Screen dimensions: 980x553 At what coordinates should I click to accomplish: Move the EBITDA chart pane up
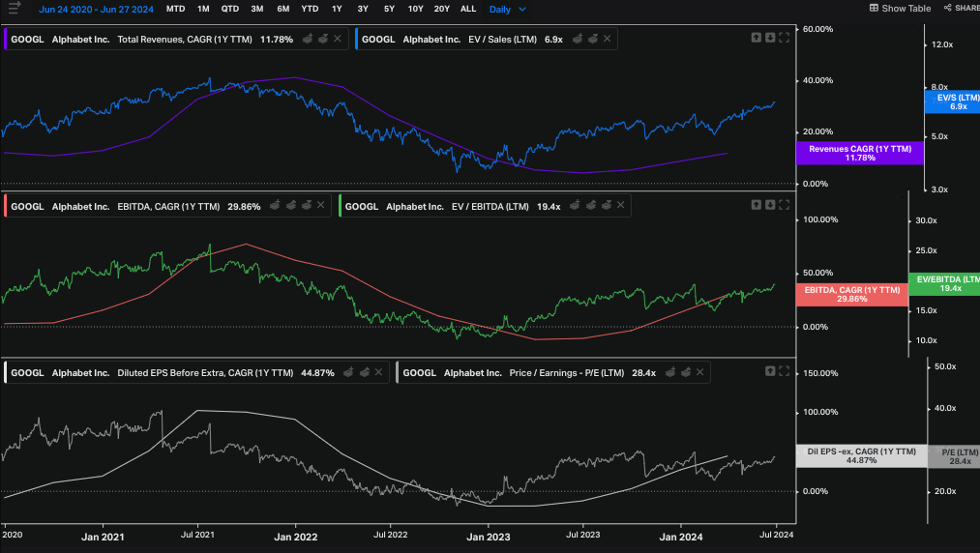pos(757,205)
